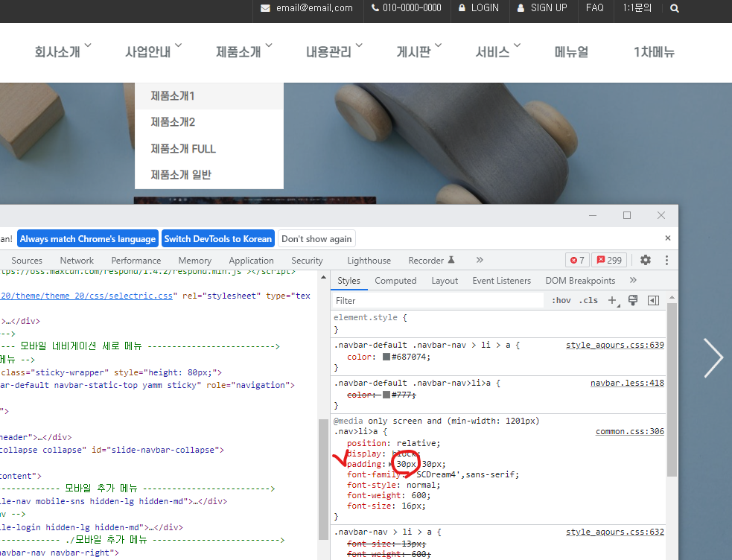This screenshot has width=732, height=560.
Task: Expand padding shorthand triangle
Action: (x=390, y=465)
